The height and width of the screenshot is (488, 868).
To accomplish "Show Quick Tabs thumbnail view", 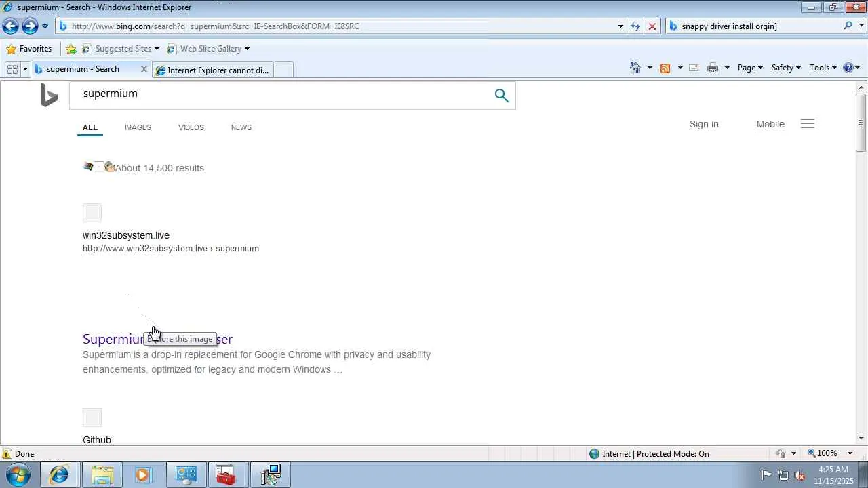I will (x=12, y=69).
